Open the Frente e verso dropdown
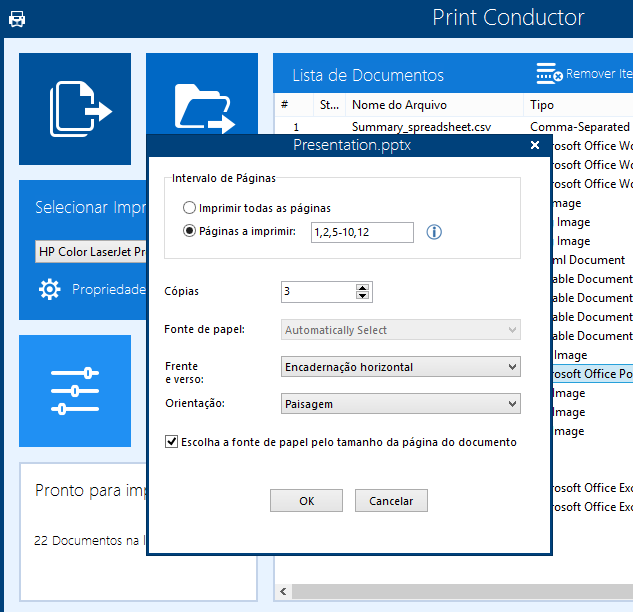633x612 pixels. click(x=400, y=367)
